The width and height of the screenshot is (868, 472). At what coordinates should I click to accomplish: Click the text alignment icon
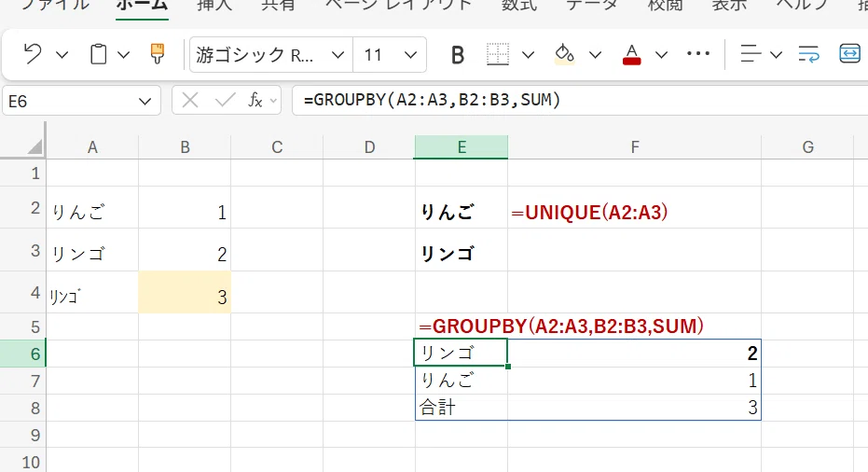click(x=751, y=54)
